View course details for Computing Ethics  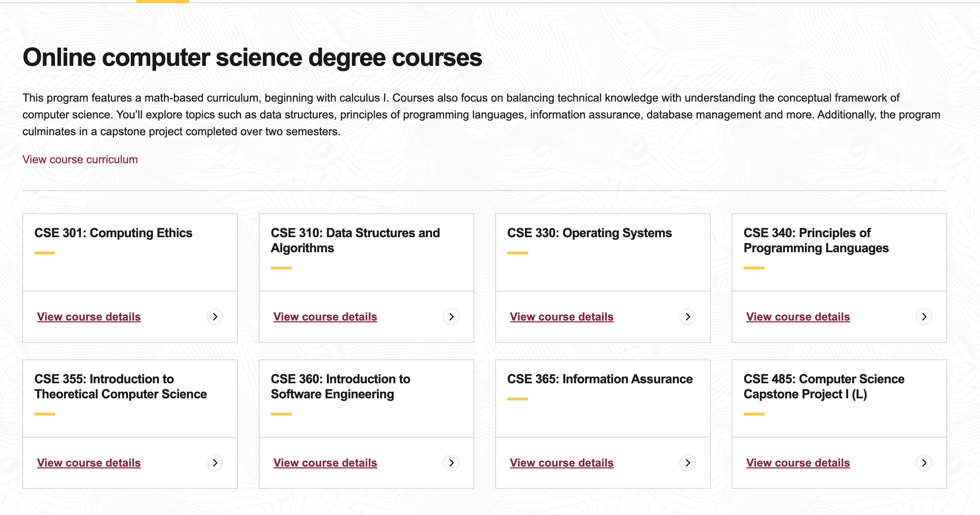89,317
